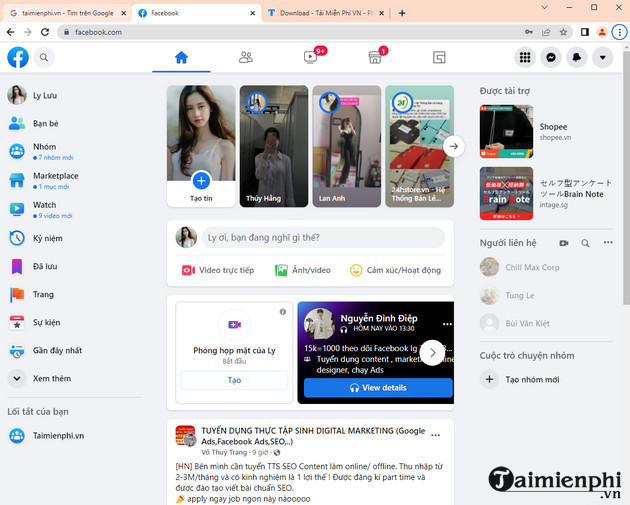
Task: Open saved password key icon
Action: tap(529, 32)
